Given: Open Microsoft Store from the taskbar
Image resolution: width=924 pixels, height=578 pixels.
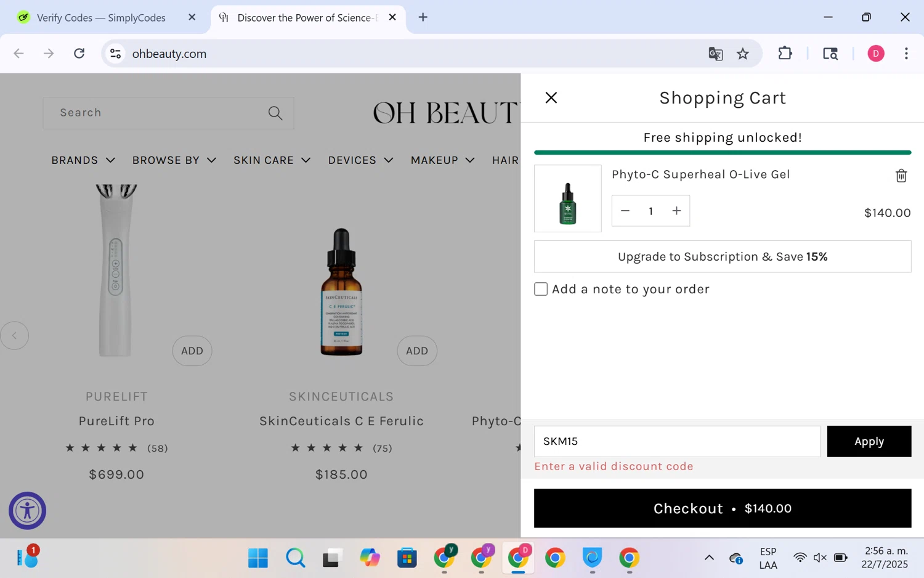Looking at the screenshot, I should [407, 558].
